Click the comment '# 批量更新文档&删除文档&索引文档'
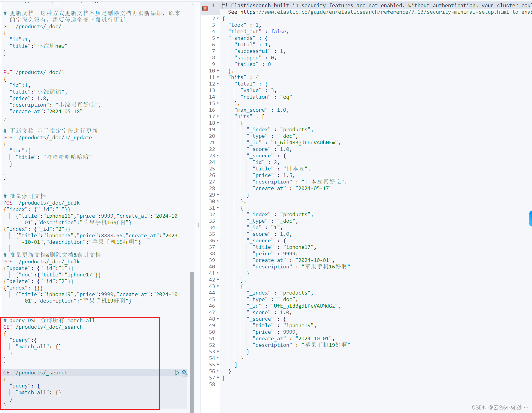The height and width of the screenshot is (413, 532). pos(52,255)
